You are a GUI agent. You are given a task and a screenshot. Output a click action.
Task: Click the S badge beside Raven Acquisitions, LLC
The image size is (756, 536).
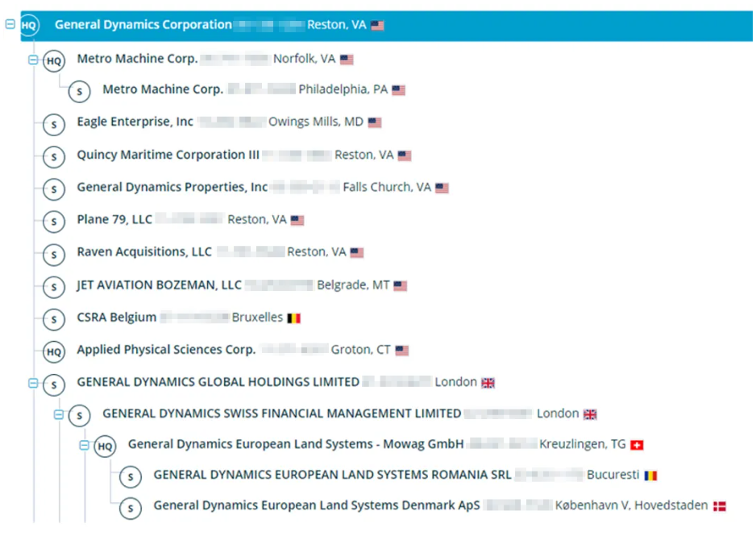click(x=54, y=255)
